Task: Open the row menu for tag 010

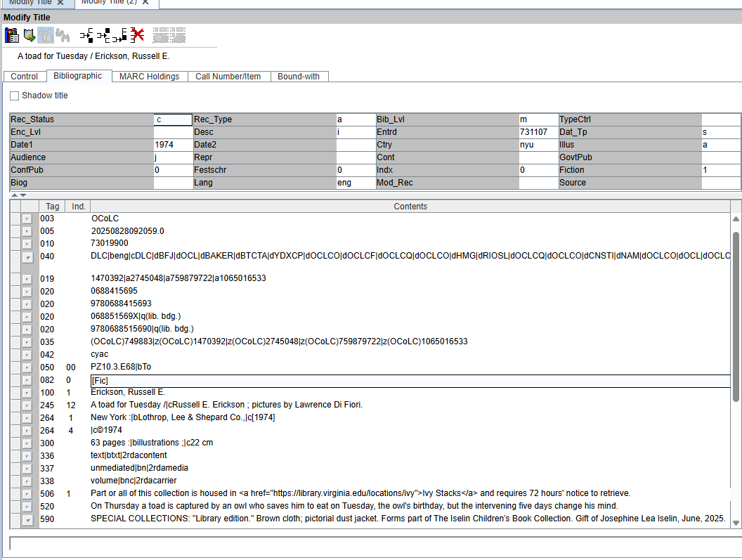Action: click(27, 244)
